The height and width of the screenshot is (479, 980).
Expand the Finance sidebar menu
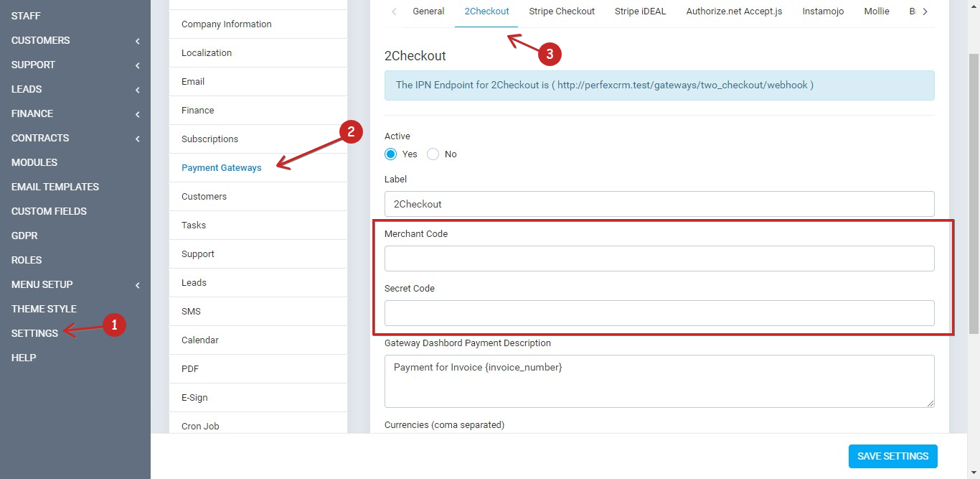[x=75, y=113]
